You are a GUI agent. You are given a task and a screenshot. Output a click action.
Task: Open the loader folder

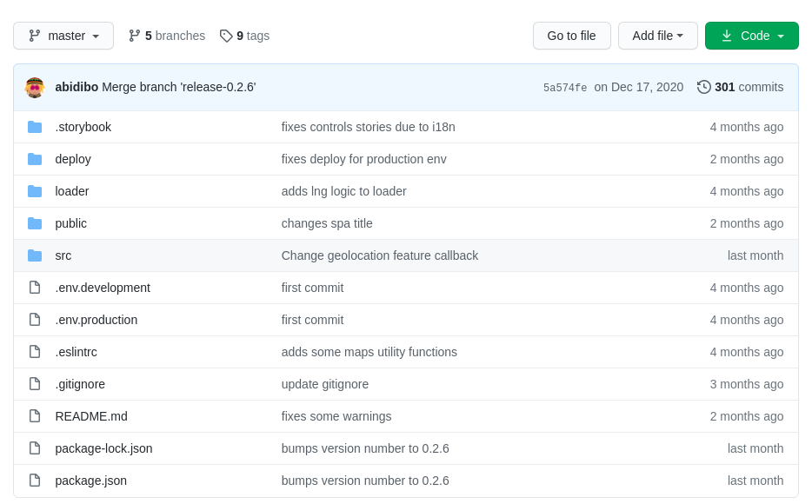pyautogui.click(x=72, y=191)
